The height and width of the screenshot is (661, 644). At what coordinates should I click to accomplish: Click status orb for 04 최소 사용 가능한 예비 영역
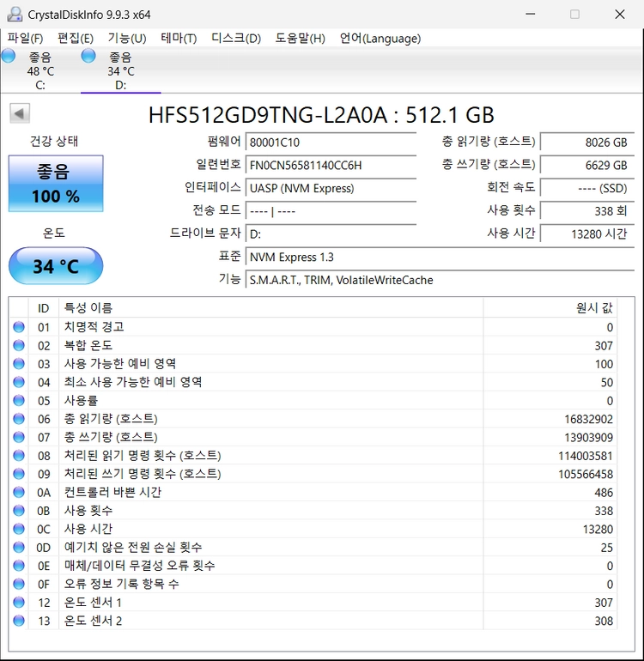click(19, 382)
